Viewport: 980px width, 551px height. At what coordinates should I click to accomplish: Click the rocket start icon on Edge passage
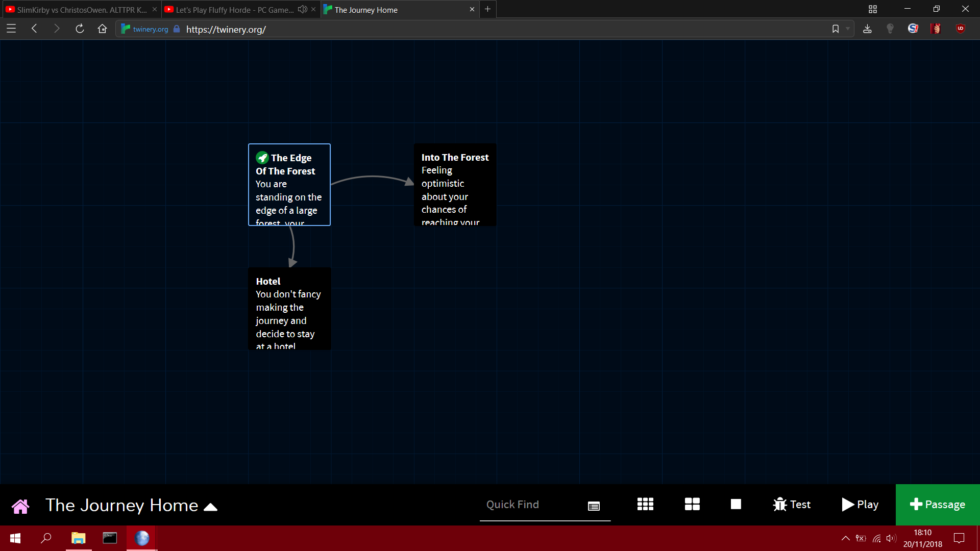pos(262,158)
